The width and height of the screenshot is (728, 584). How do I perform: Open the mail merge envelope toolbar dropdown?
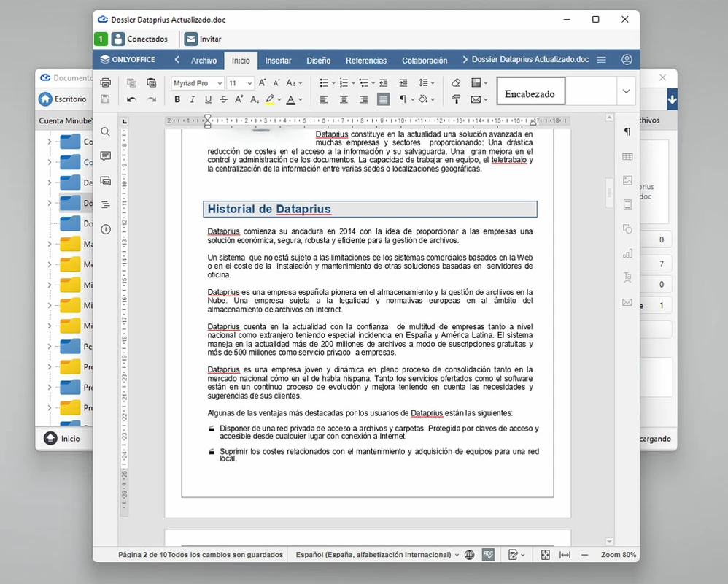479,99
